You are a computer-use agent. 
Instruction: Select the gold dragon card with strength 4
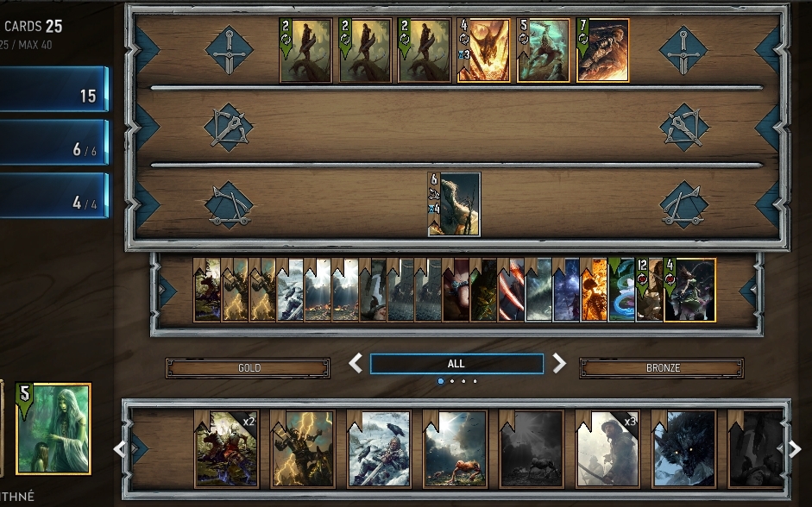pyautogui.click(x=484, y=50)
